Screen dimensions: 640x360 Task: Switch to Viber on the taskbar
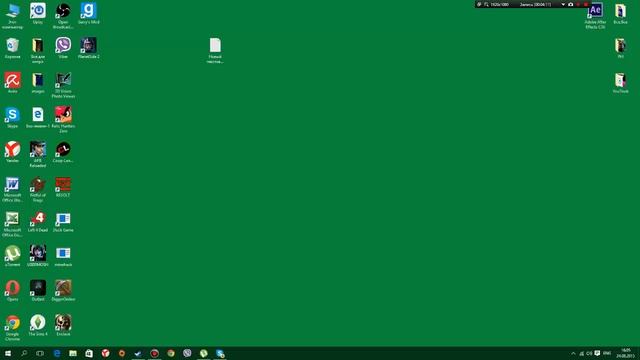(187, 353)
